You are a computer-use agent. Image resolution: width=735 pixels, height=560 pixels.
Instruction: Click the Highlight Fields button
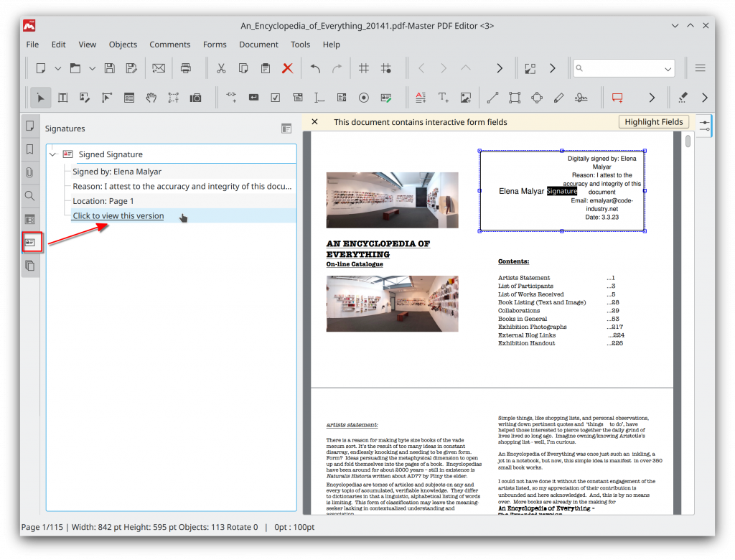[x=654, y=122]
